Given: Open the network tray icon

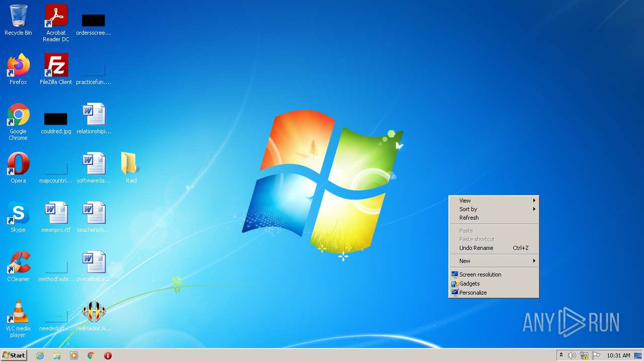Looking at the screenshot, I should [584, 355].
